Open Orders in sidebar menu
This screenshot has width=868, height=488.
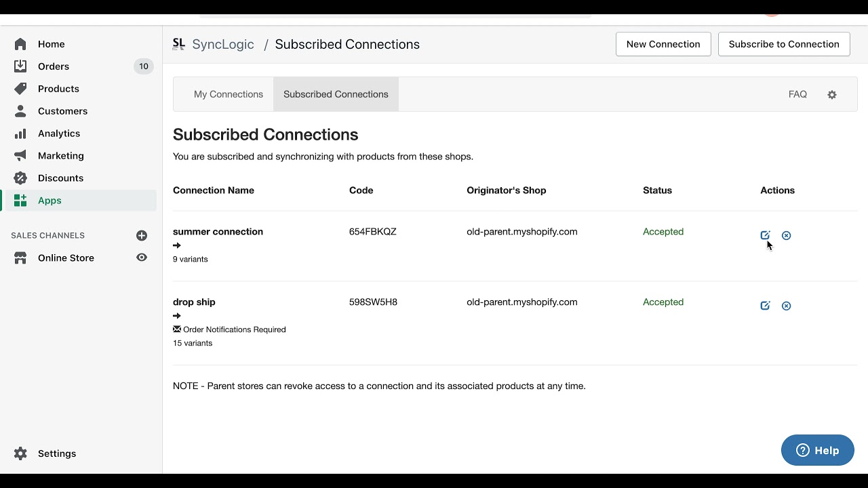coord(54,66)
